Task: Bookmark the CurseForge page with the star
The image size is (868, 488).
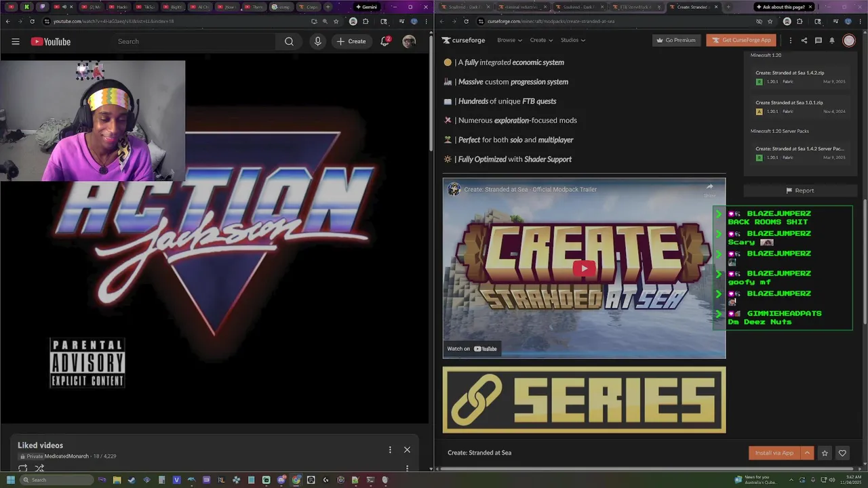Action: pos(770,21)
